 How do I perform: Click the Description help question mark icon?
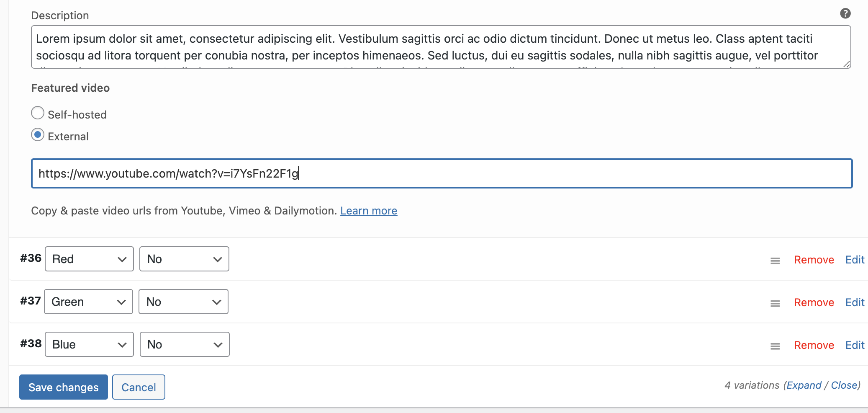[x=845, y=13]
